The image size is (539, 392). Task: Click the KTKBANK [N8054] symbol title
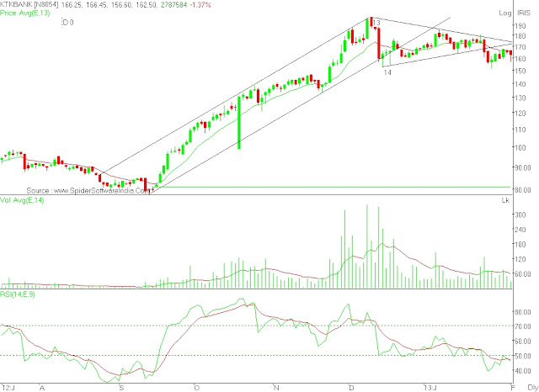pyautogui.click(x=29, y=5)
